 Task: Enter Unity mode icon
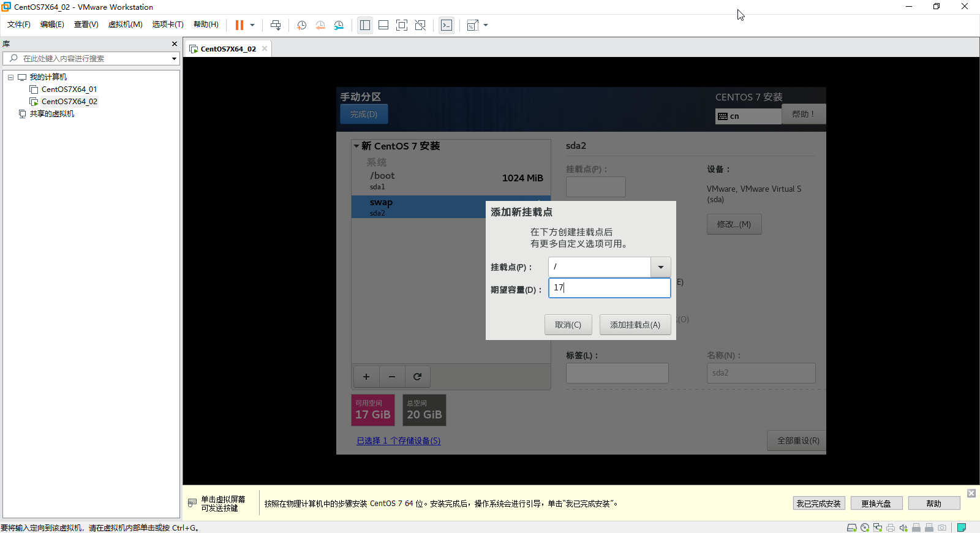click(x=420, y=25)
